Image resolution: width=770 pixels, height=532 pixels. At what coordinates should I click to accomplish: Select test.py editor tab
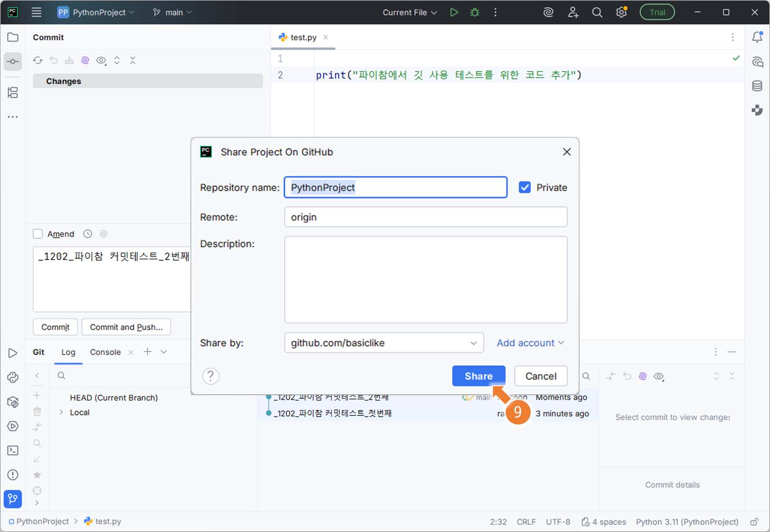click(303, 37)
